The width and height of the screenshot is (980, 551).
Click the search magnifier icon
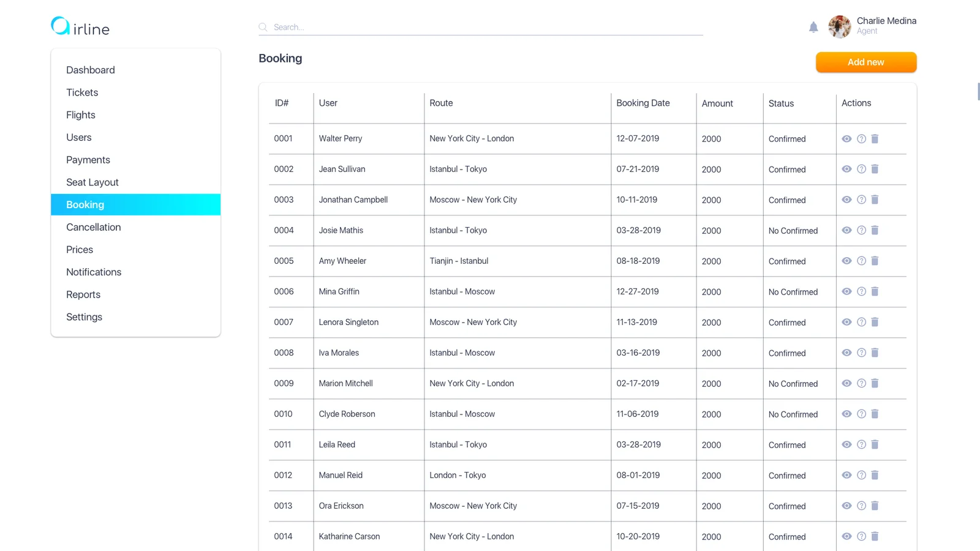click(x=263, y=27)
